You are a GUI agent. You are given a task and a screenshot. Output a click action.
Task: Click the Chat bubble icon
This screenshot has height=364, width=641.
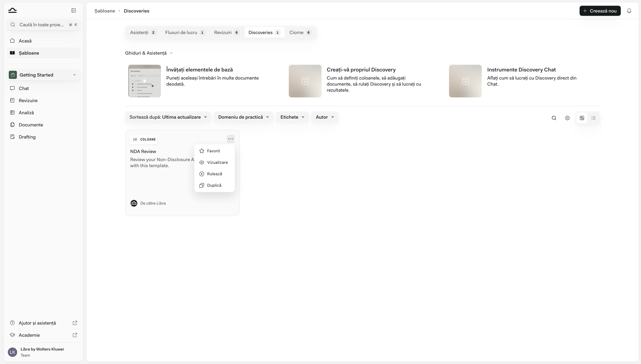pos(12,88)
